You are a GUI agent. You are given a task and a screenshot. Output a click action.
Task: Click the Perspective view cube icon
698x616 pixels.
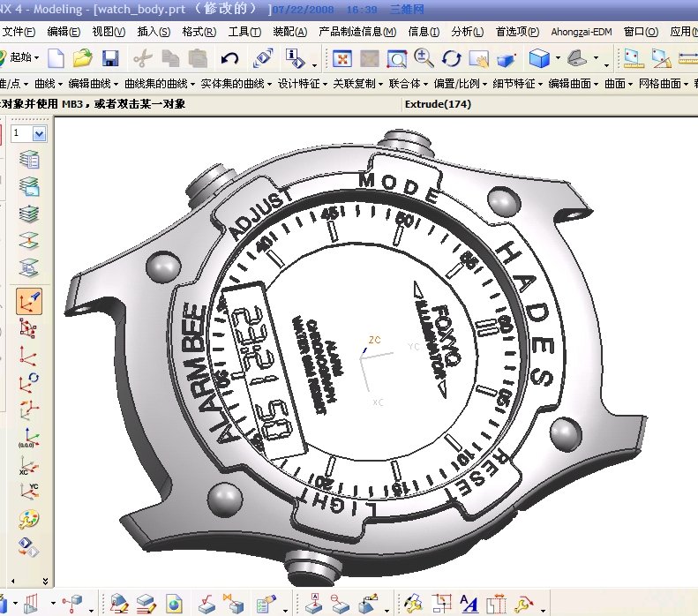tap(506, 59)
